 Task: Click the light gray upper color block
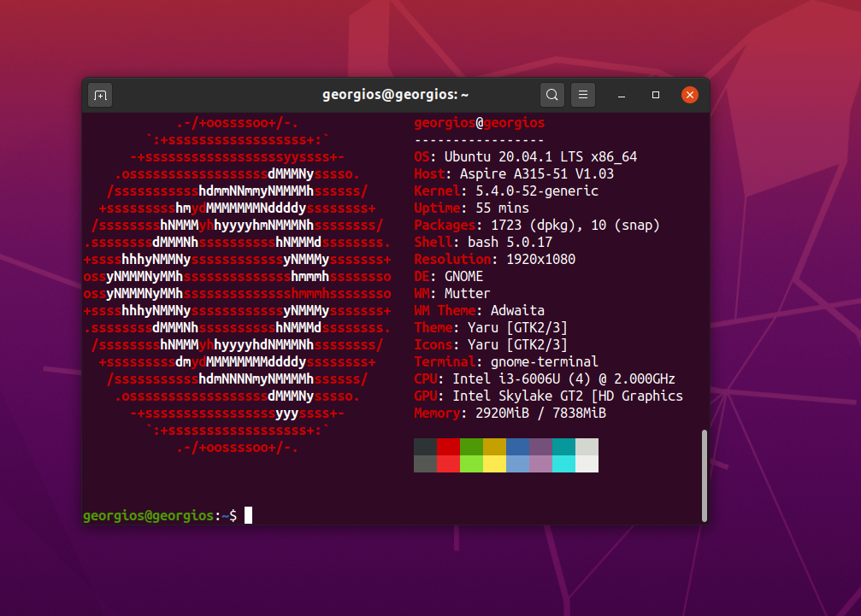tap(587, 447)
